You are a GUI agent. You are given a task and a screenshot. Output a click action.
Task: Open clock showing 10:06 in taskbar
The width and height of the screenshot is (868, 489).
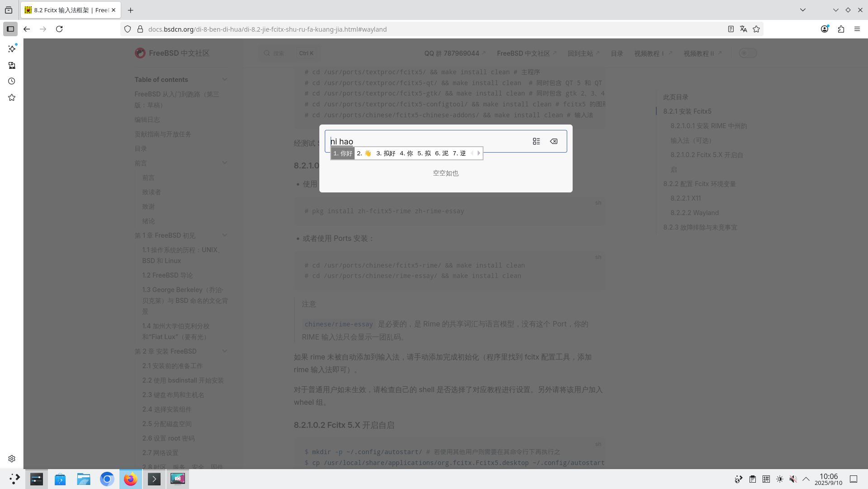[829, 479]
